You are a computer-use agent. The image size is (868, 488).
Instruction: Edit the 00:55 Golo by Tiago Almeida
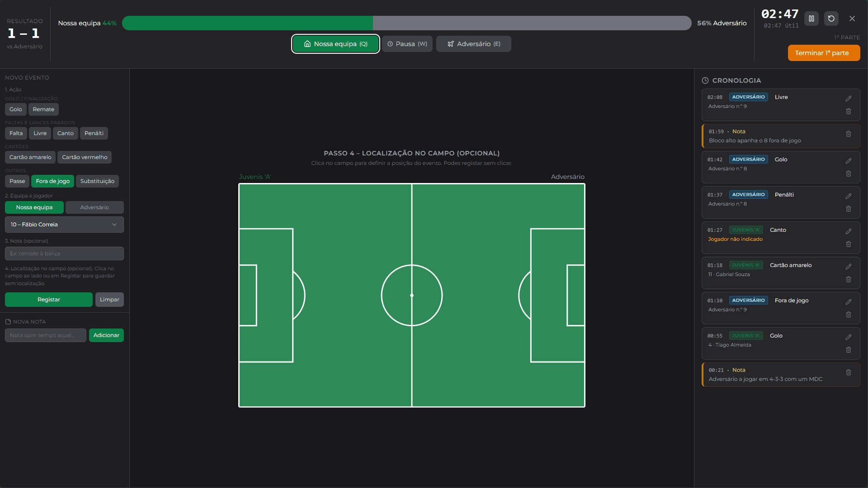849,337
